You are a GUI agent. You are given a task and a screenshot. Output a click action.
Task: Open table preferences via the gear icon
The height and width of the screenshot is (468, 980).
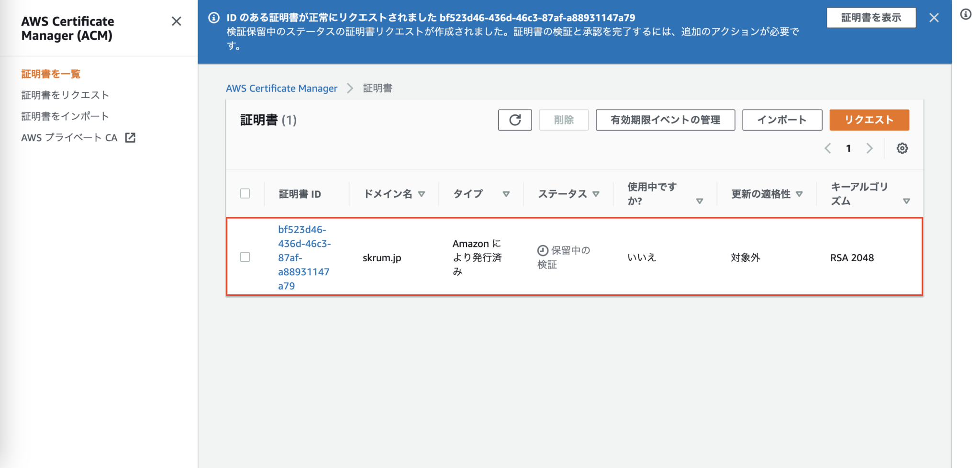click(x=902, y=148)
